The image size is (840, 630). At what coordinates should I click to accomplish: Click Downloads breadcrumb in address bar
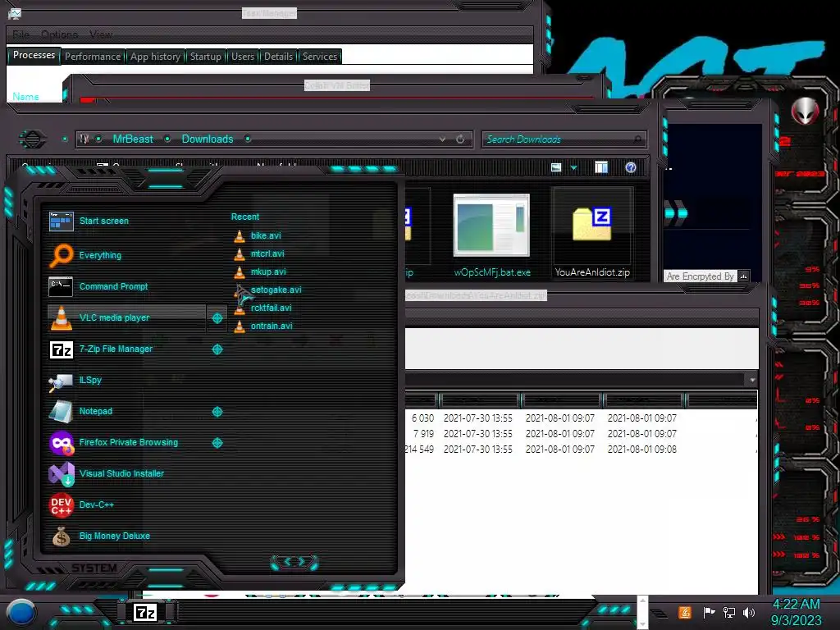208,139
